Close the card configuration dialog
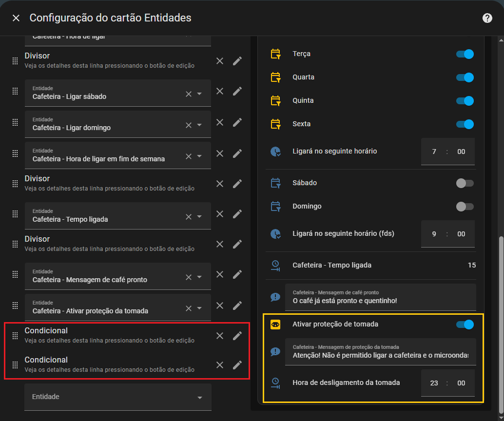The image size is (504, 421). click(x=16, y=18)
